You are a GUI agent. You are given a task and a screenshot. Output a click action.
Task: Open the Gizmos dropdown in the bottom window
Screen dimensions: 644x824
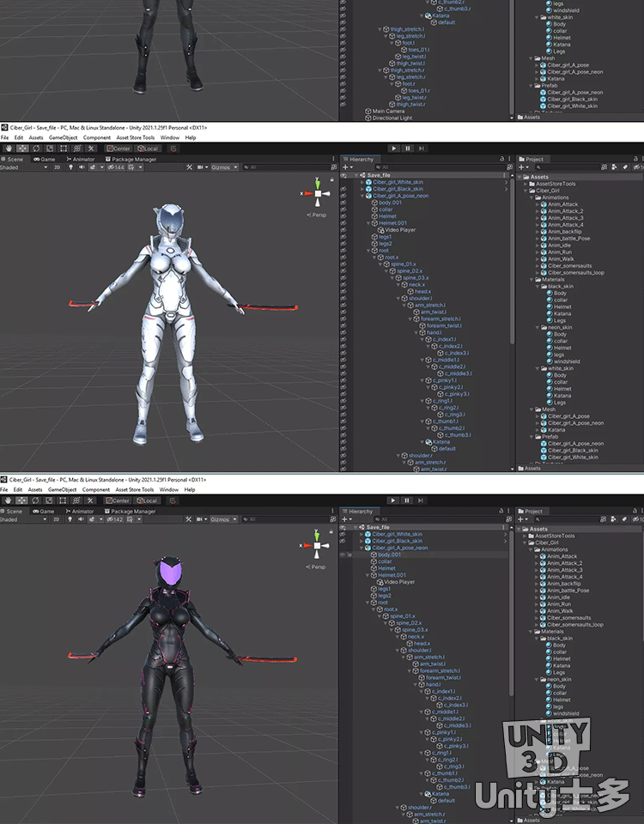click(x=223, y=519)
